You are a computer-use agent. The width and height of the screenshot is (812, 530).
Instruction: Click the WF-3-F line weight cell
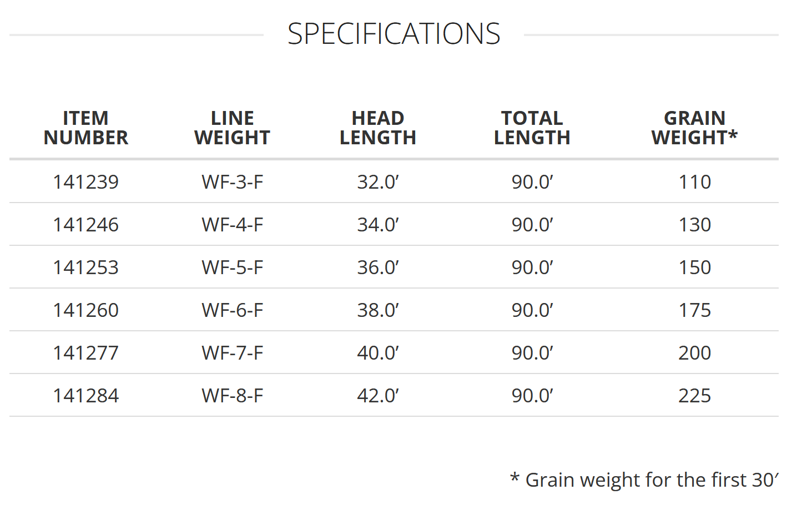232,182
